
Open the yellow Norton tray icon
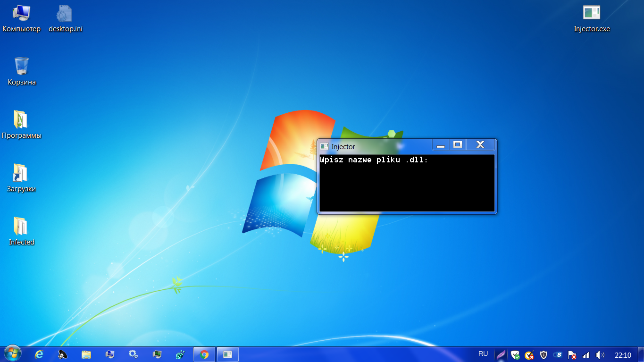point(529,355)
